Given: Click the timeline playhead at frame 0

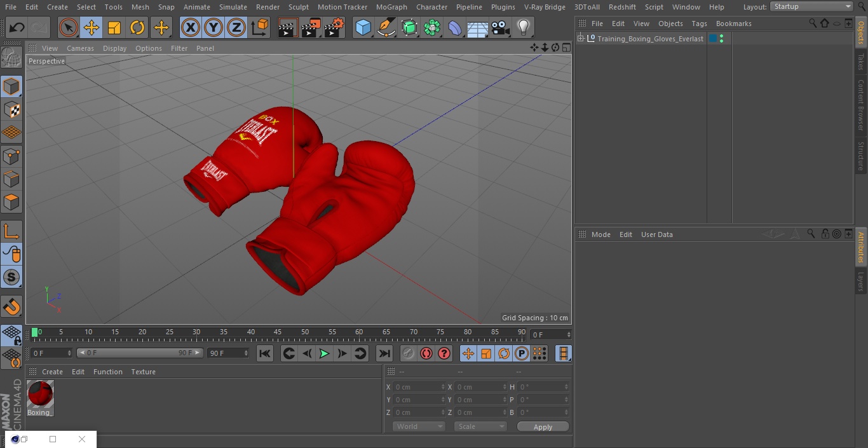Looking at the screenshot, I should click(35, 332).
